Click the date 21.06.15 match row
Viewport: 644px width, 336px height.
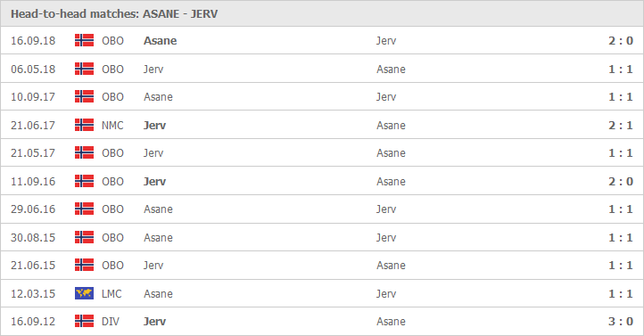pyautogui.click(x=322, y=266)
